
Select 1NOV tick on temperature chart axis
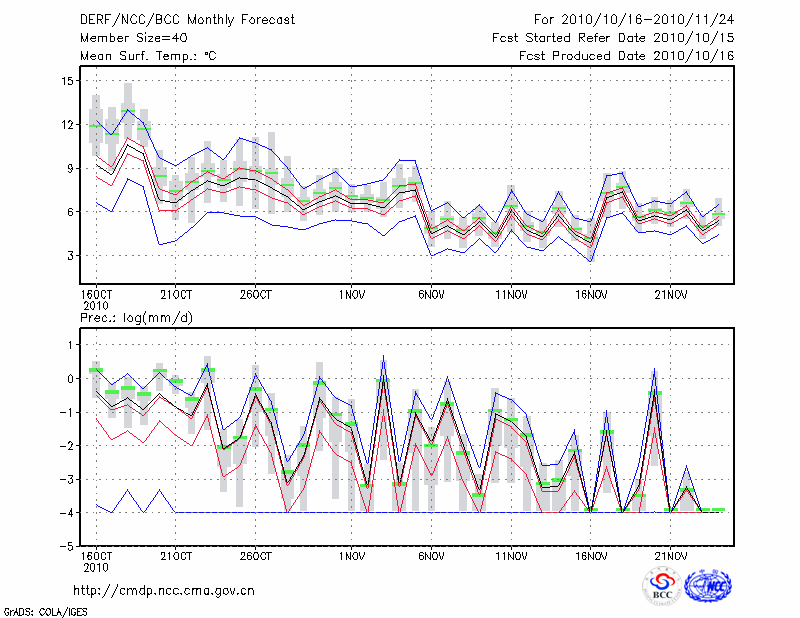(x=350, y=295)
